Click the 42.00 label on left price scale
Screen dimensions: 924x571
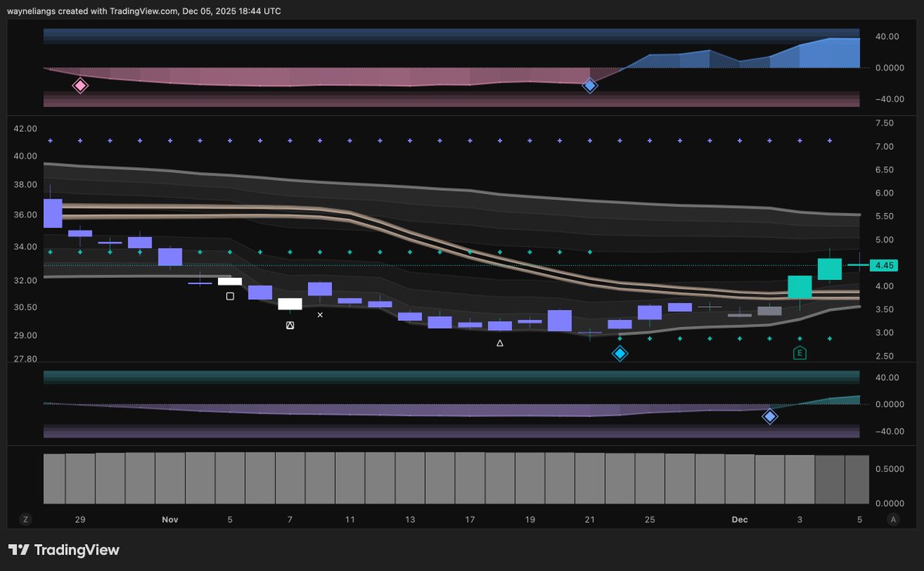[x=26, y=129]
